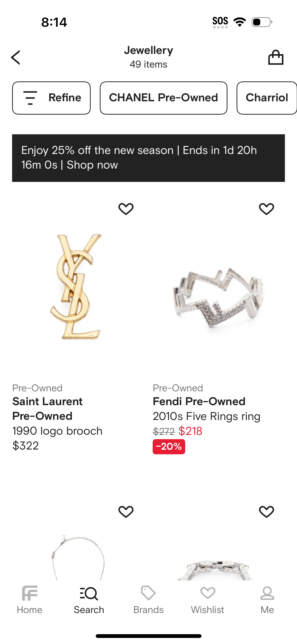The image size is (297, 644).
Task: Heart the necklace in the third product tile
Action: (126, 512)
